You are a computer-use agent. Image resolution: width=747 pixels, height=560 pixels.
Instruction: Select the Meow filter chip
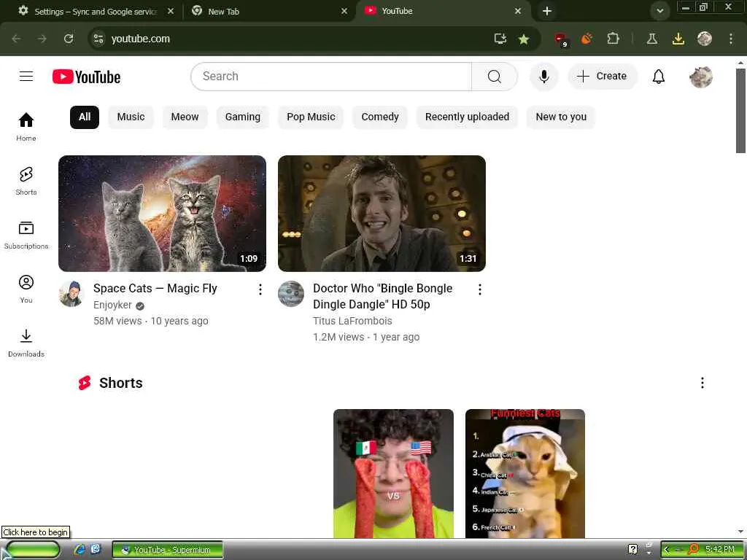tap(185, 117)
